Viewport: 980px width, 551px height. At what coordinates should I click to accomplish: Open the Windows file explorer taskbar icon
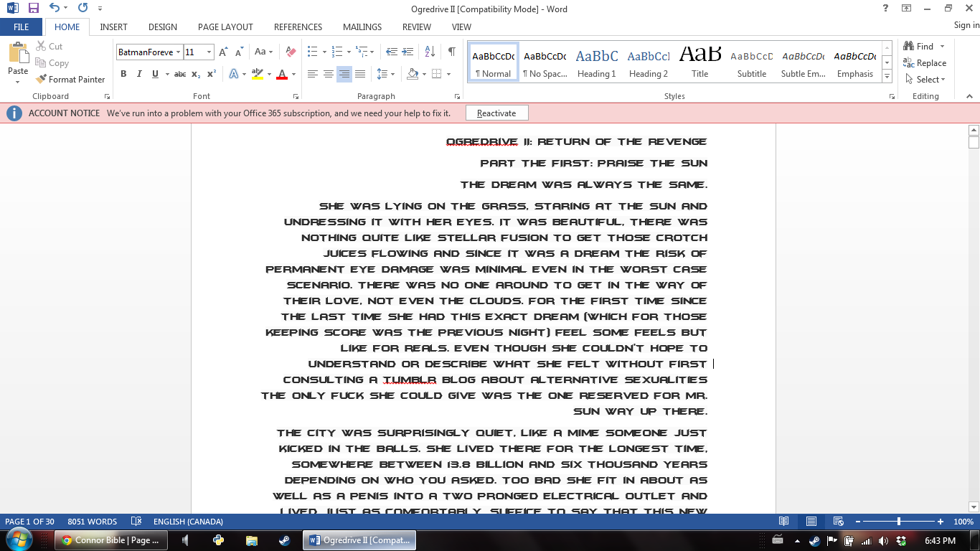[252, 540]
